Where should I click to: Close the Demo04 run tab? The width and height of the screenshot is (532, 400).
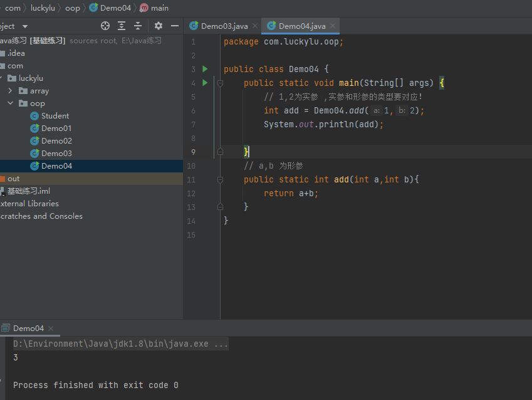click(x=51, y=329)
